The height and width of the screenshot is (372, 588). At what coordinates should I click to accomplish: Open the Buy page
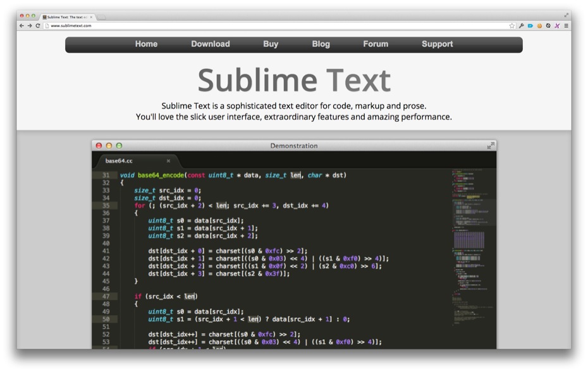(x=271, y=44)
